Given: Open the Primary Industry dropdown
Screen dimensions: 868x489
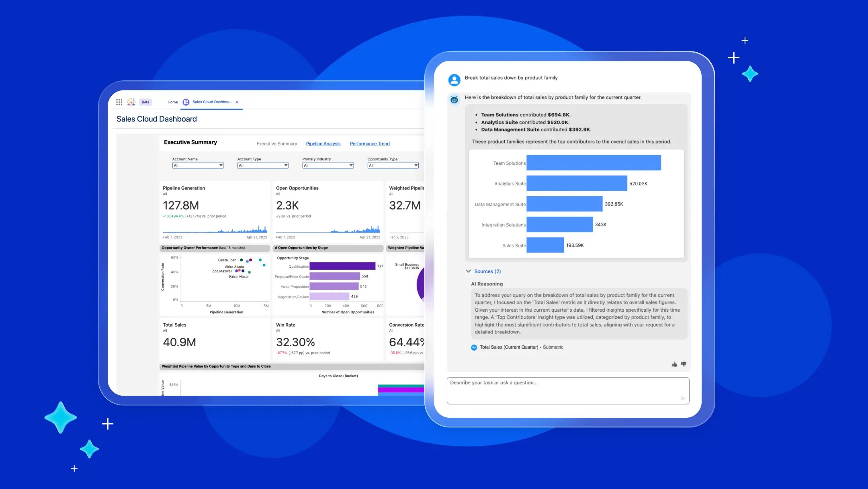Looking at the screenshot, I should 328,165.
